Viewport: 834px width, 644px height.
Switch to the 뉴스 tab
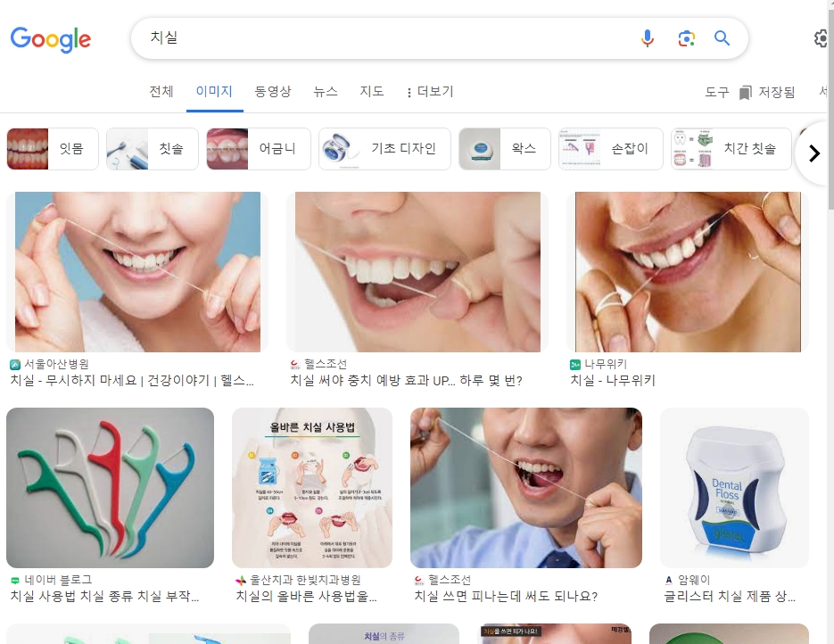324,91
